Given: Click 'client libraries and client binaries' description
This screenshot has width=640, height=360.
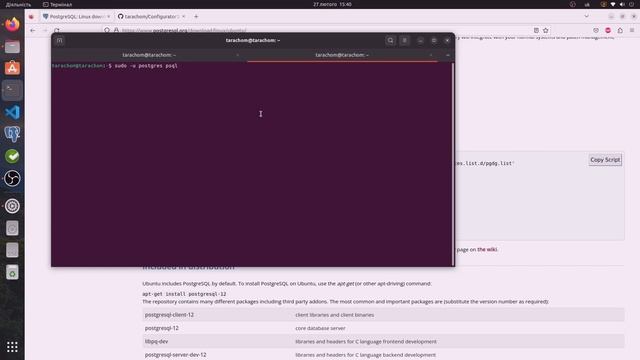Looking at the screenshot, I should pyautogui.click(x=335, y=315).
